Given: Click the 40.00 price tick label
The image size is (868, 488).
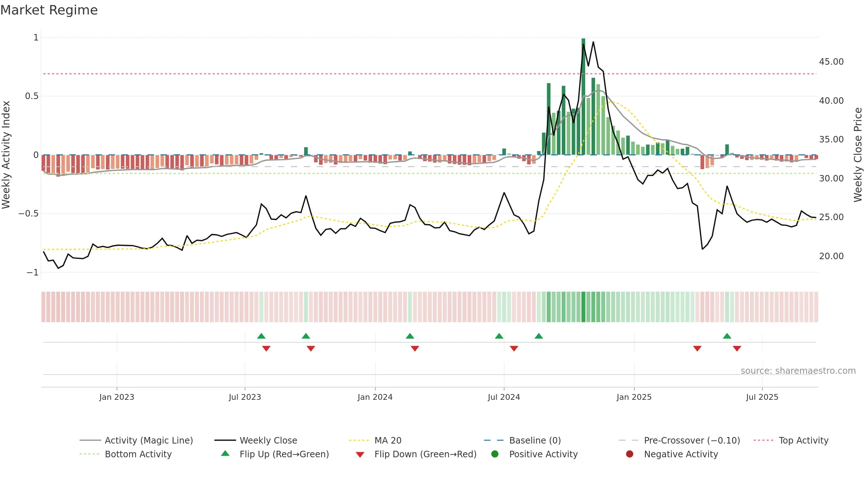Looking at the screenshot, I should (831, 100).
